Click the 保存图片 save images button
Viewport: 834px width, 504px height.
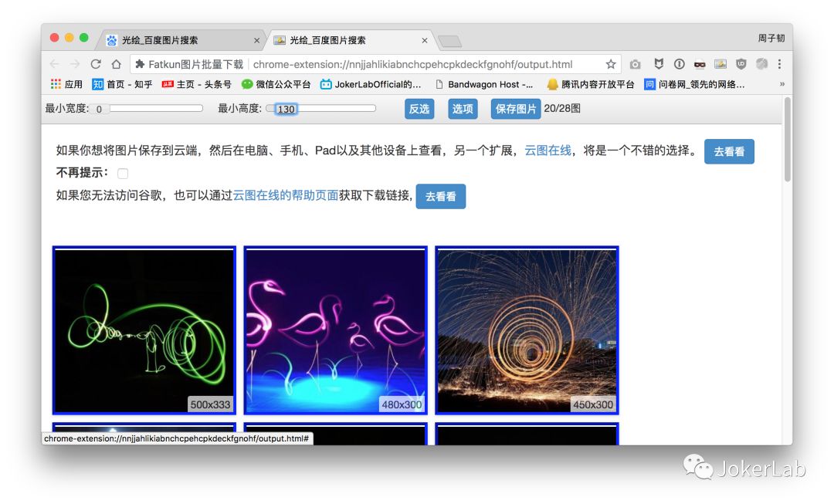click(515, 109)
